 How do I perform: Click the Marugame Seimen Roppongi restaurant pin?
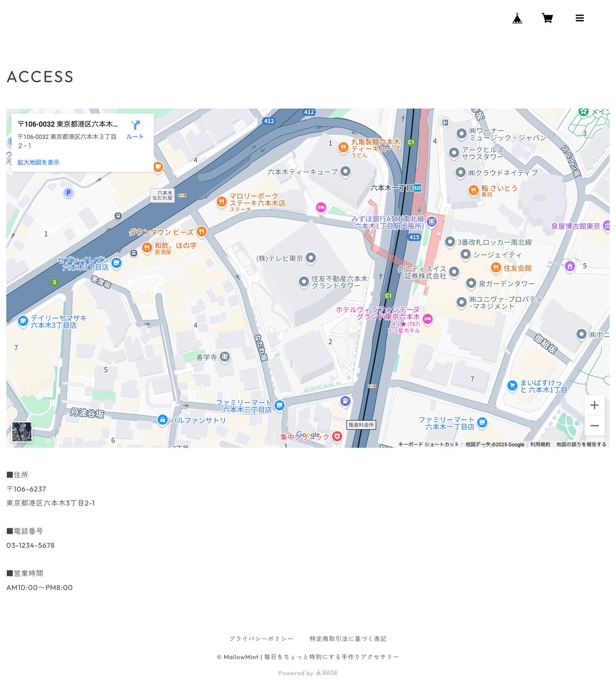click(x=343, y=148)
